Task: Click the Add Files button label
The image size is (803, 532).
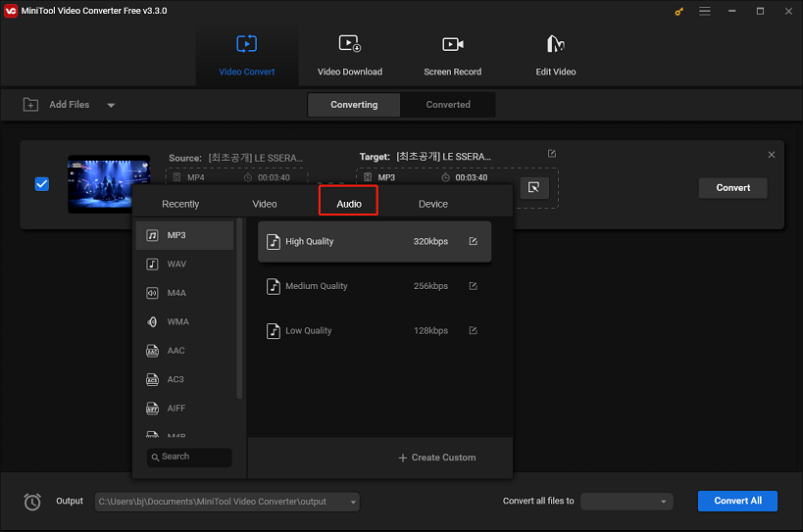Action: pos(70,105)
